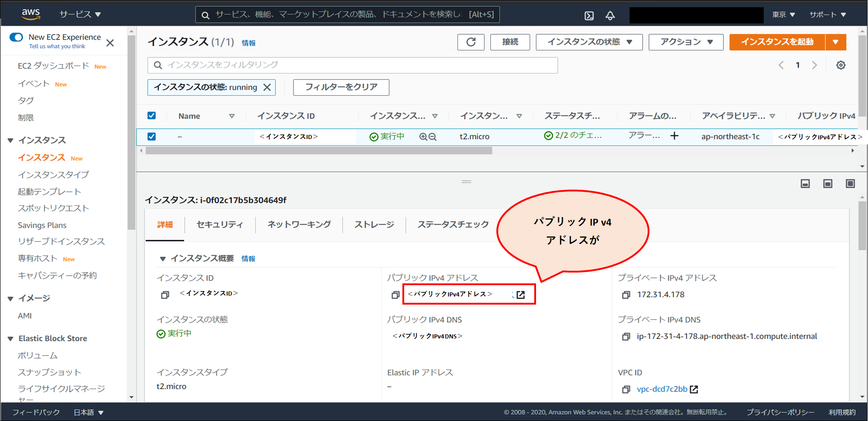Viewport: 868px width, 421px height.
Task: Copy the instance ID in the summary
Action: tap(165, 295)
